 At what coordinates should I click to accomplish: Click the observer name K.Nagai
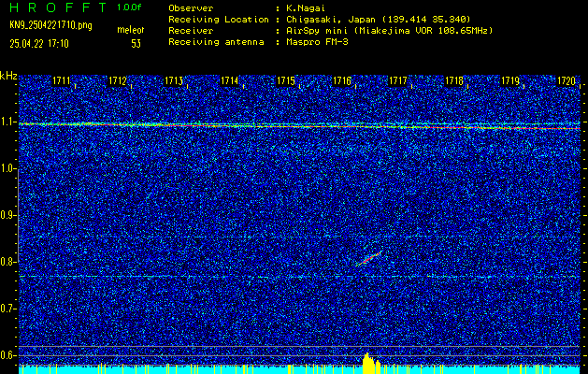pyautogui.click(x=306, y=8)
